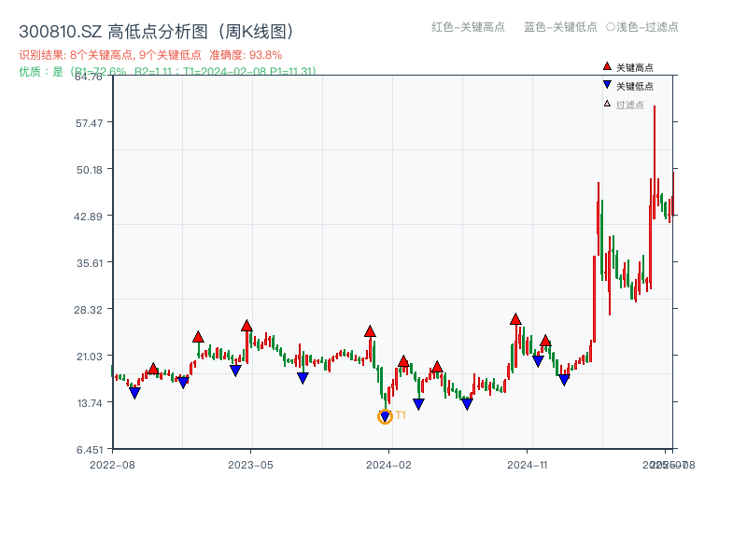Click the red 关键高点 legend triangle icon
This screenshot has height=560, width=747.
(x=605, y=65)
